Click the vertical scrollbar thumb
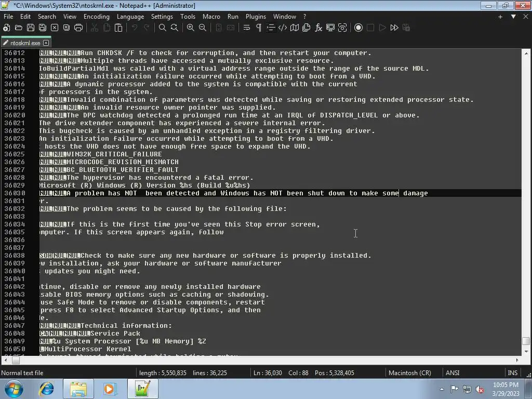Screen dimensions: 532x399 [526, 341]
